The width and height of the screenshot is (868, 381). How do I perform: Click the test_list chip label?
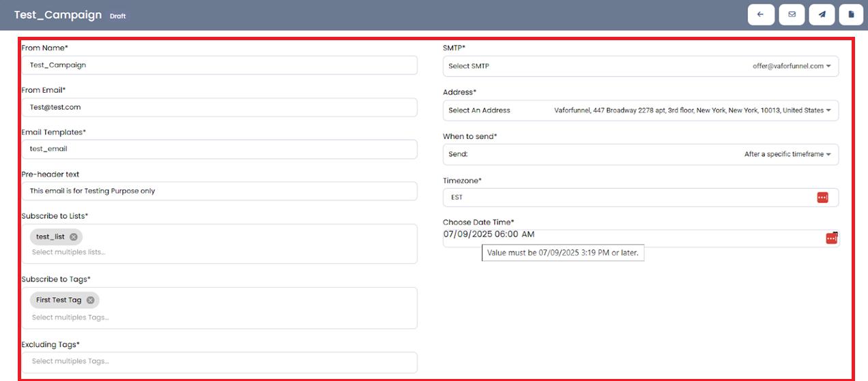pos(50,237)
